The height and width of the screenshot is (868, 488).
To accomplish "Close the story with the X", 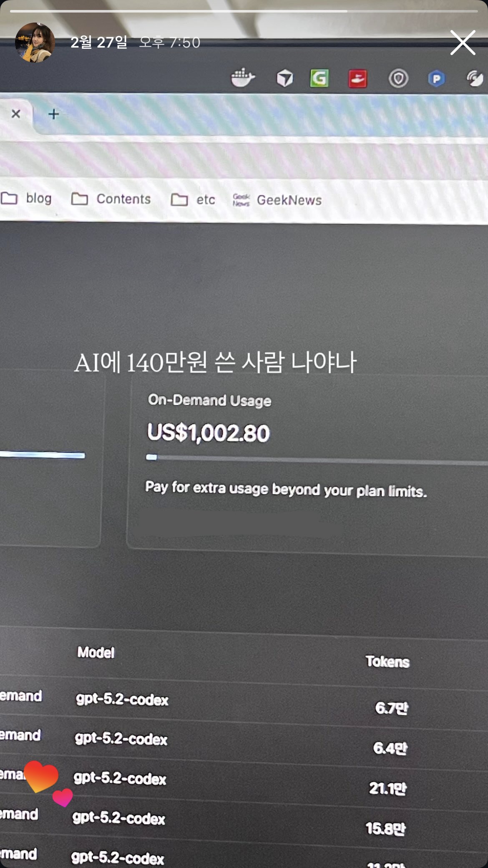I will coord(463,43).
